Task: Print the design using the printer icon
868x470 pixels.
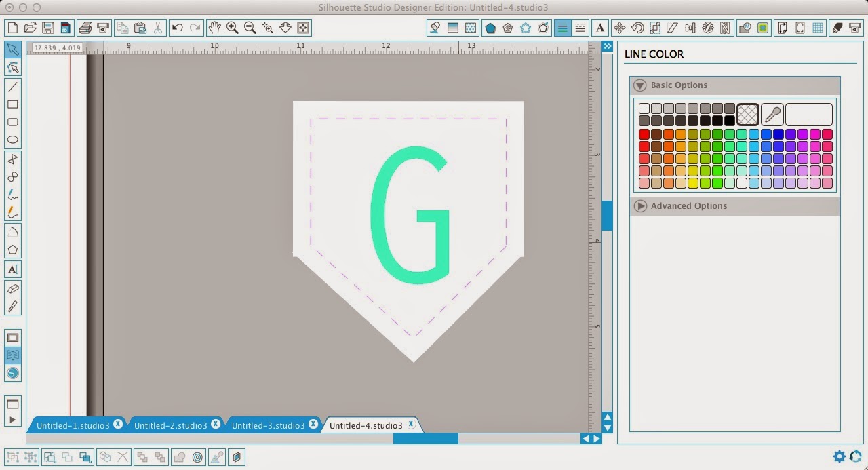Action: pyautogui.click(x=85, y=28)
